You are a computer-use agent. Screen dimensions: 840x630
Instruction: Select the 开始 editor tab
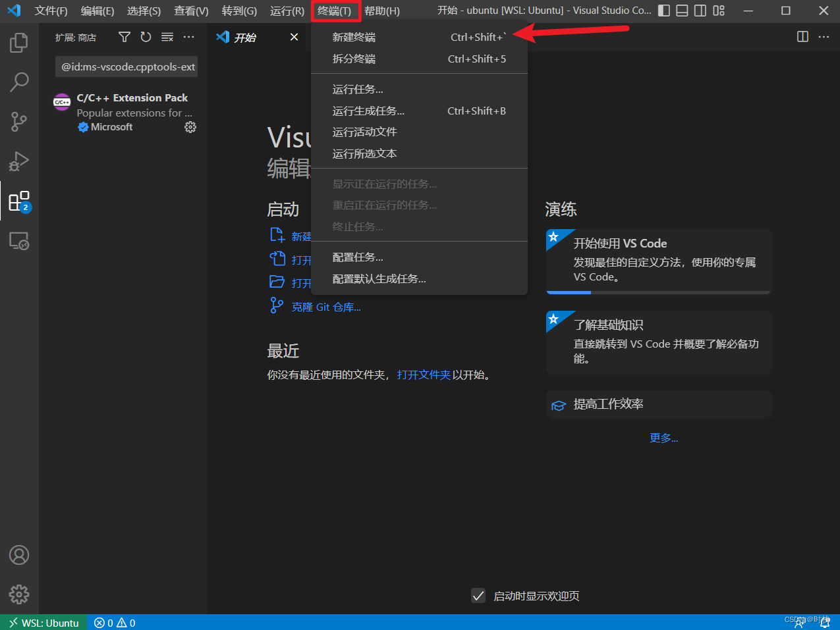[x=256, y=37]
